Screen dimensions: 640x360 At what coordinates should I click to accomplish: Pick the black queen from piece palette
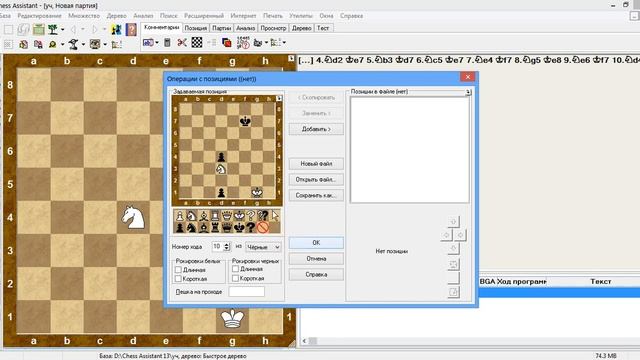coord(227,228)
